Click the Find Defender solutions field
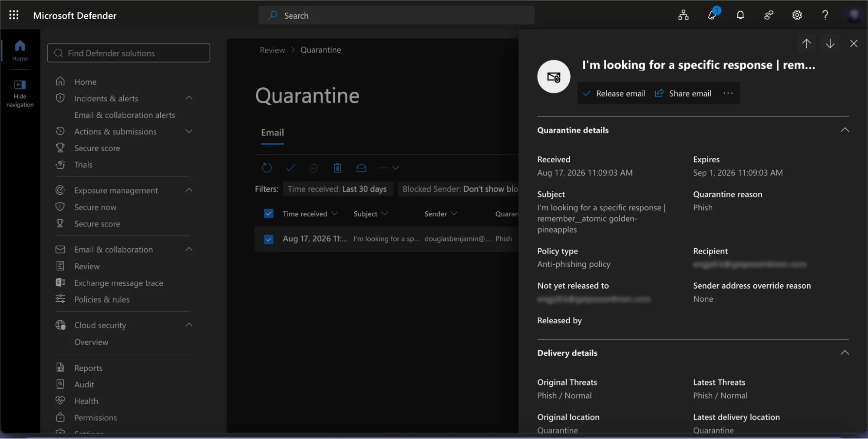The image size is (868, 439). click(x=129, y=53)
